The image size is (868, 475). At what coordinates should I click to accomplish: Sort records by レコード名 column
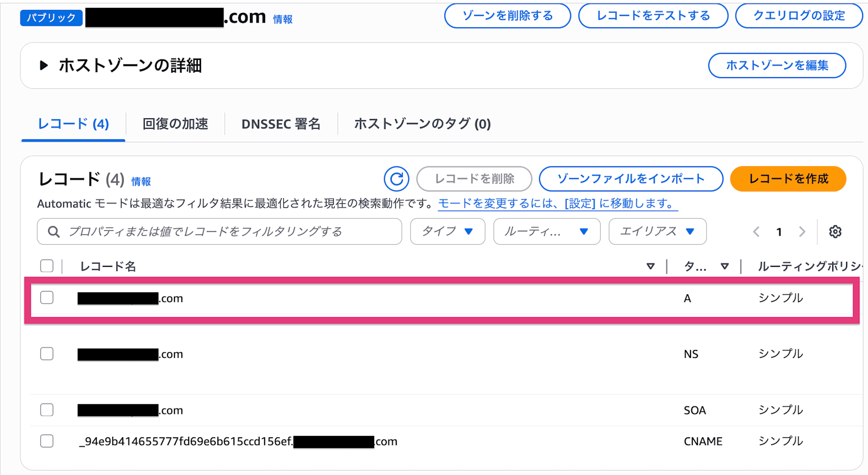650,266
